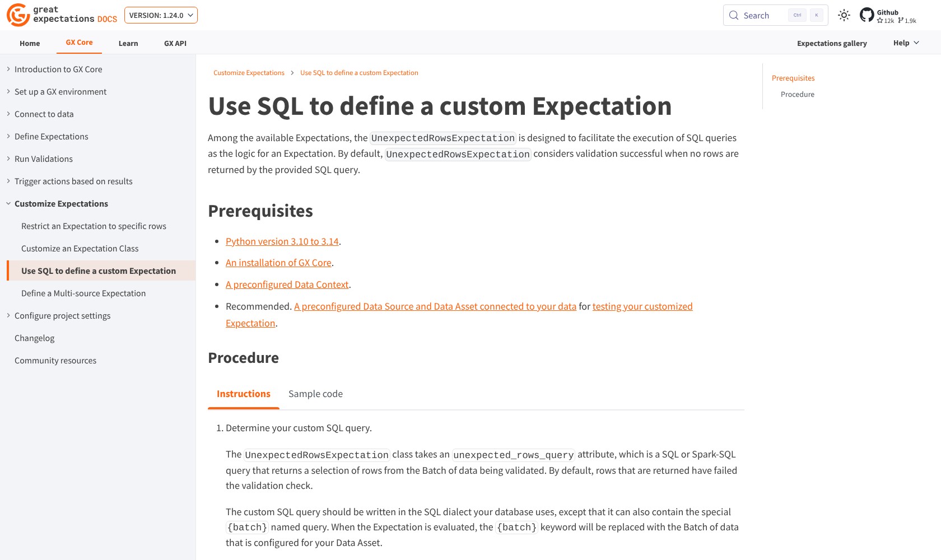
Task: Expand Configure project settings chevron
Action: (8, 315)
